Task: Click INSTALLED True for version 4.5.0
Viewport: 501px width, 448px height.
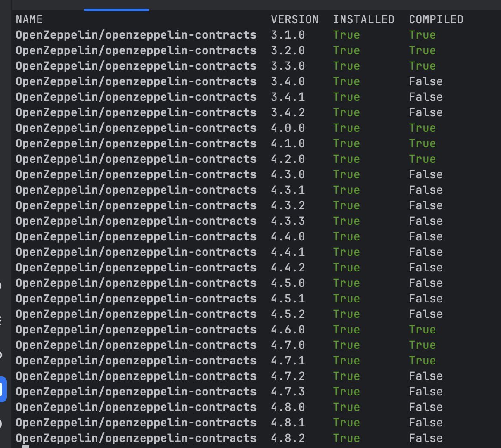Action: pyautogui.click(x=346, y=283)
